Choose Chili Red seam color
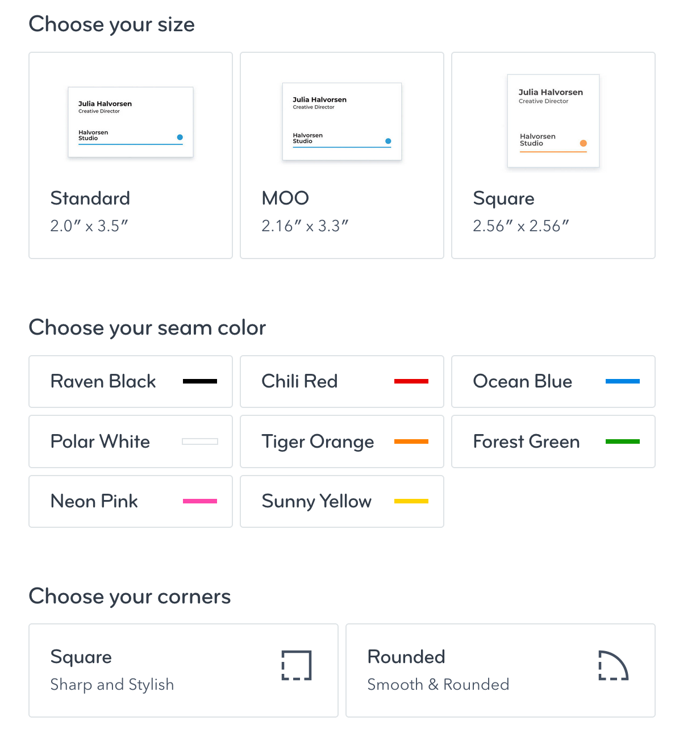This screenshot has height=750, width=700. pyautogui.click(x=342, y=381)
